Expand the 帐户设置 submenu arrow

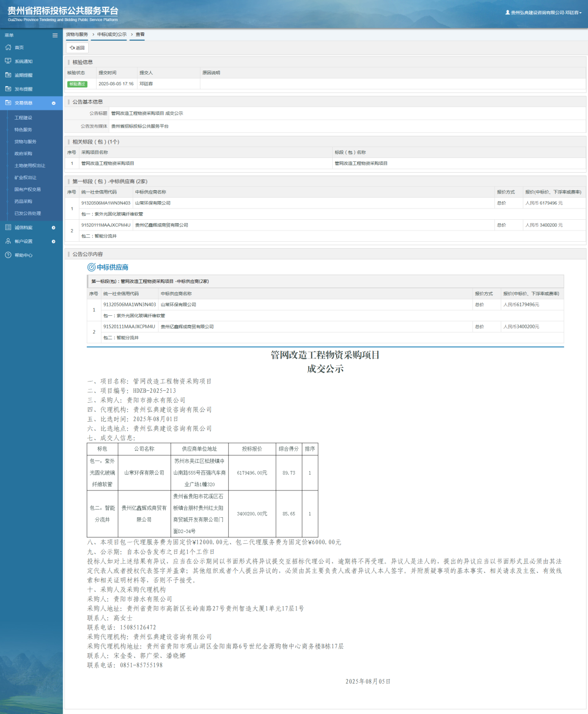click(x=53, y=241)
